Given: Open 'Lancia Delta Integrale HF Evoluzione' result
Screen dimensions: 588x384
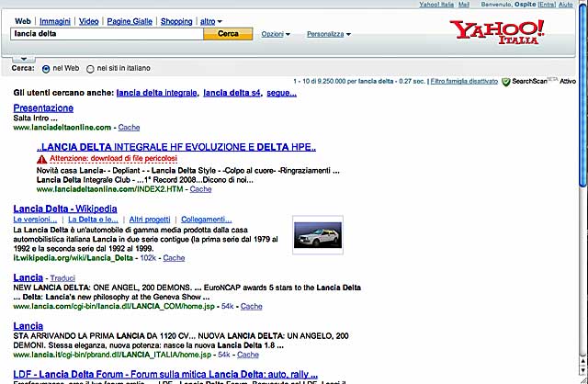Looking at the screenshot, I should [176, 147].
